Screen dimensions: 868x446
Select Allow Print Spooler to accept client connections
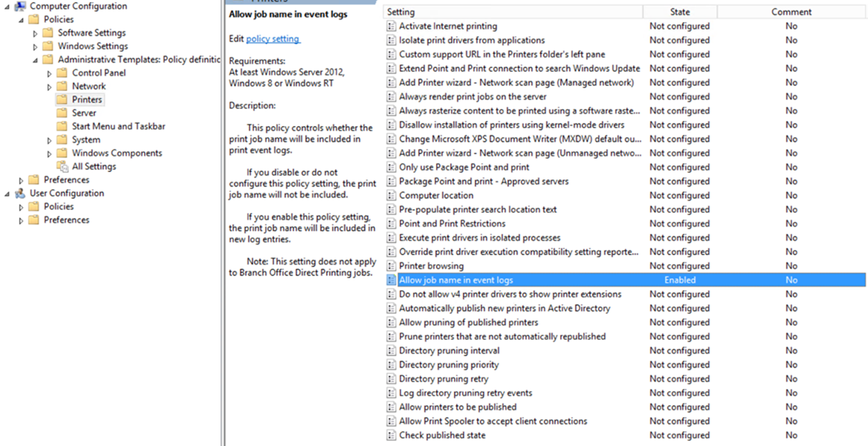493,422
